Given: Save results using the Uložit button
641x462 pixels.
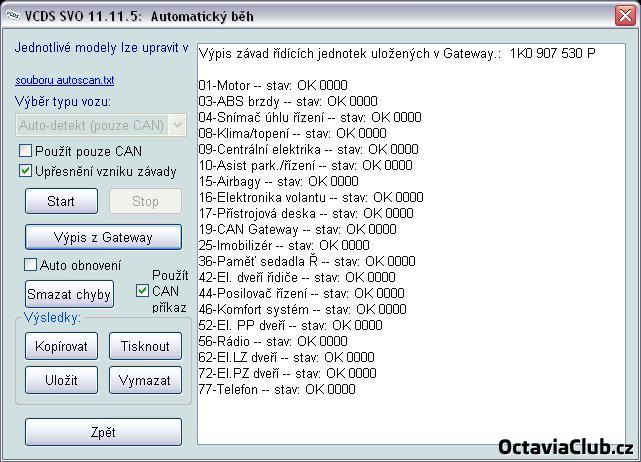Looking at the screenshot, I should point(61,381).
